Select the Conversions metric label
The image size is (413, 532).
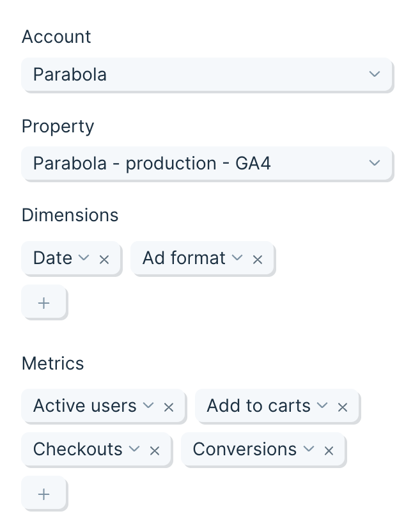coord(245,450)
